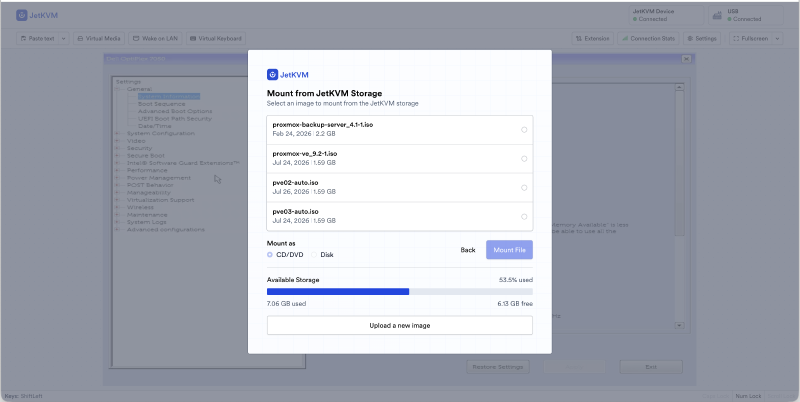The height and width of the screenshot is (402, 800).
Task: Open the Paste text dropdown arrow
Action: coord(64,38)
